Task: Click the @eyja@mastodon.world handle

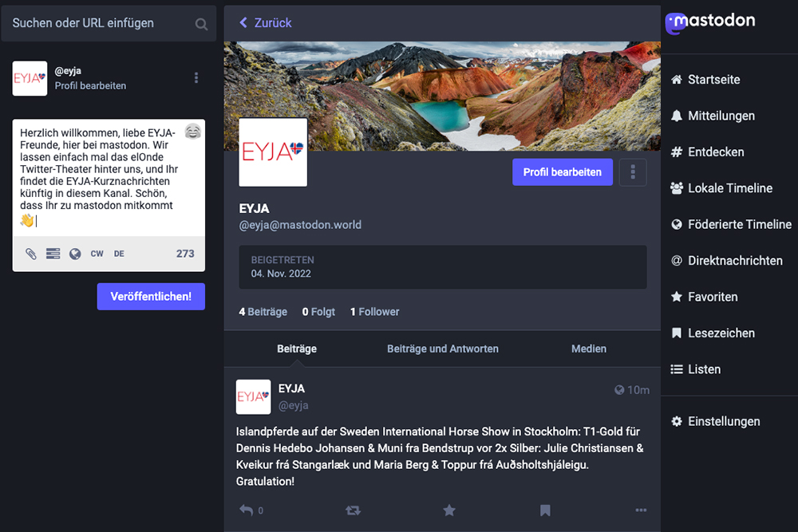Action: pyautogui.click(x=300, y=225)
